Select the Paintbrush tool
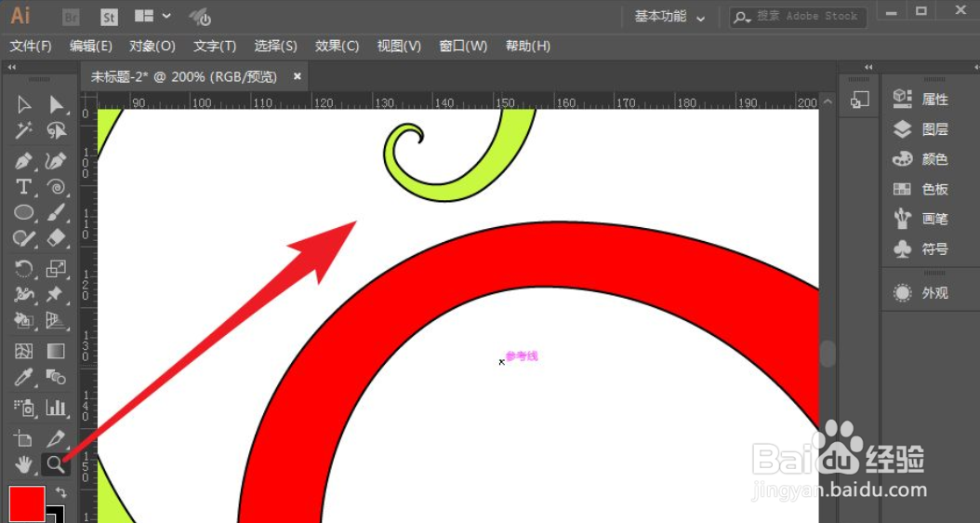 (56, 213)
